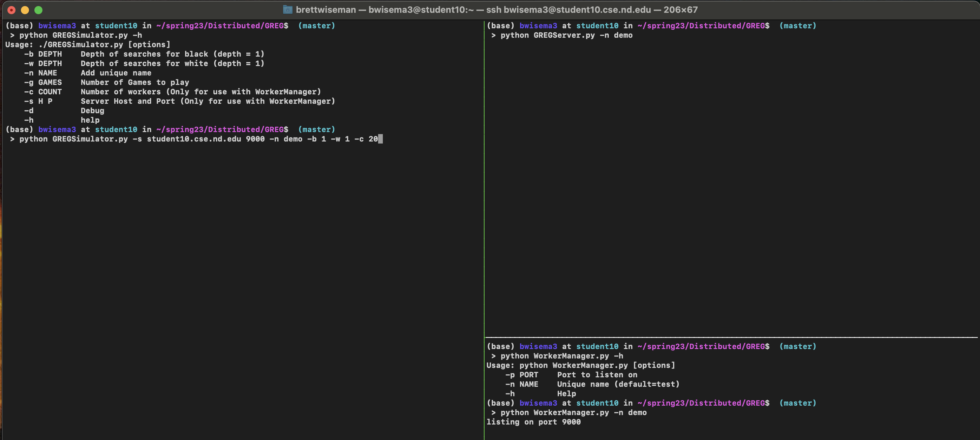Click the red close window button
This screenshot has width=980, height=440.
(11, 10)
